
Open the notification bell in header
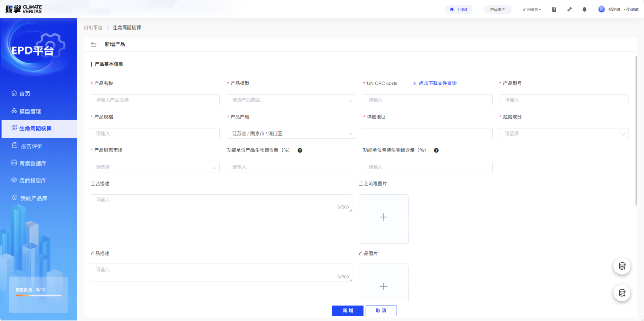(x=584, y=9)
